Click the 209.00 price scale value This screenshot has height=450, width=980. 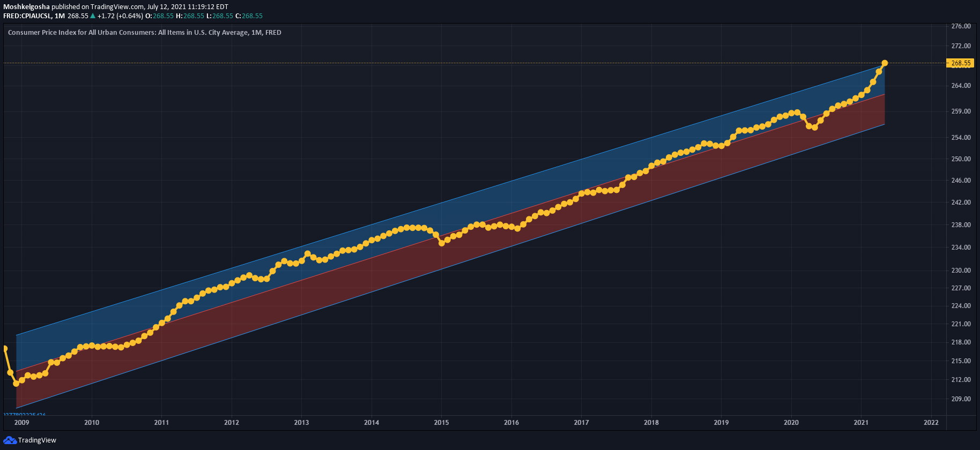click(x=961, y=399)
